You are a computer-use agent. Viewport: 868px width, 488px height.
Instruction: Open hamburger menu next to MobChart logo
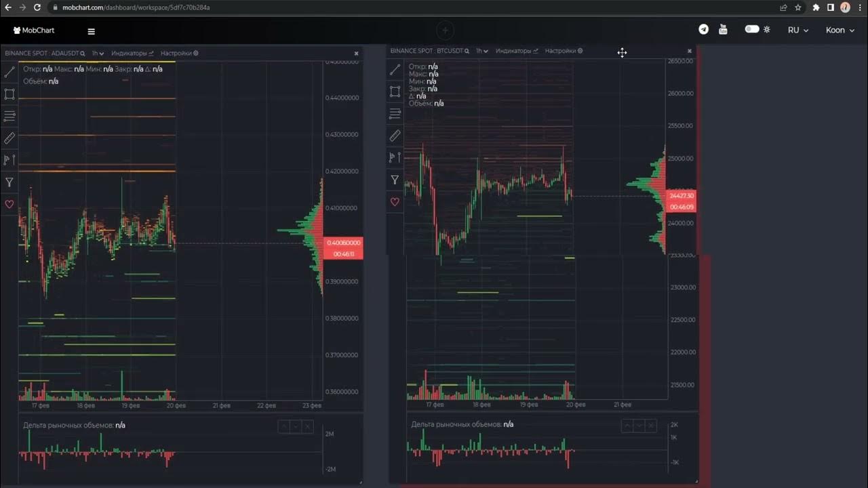tap(92, 31)
